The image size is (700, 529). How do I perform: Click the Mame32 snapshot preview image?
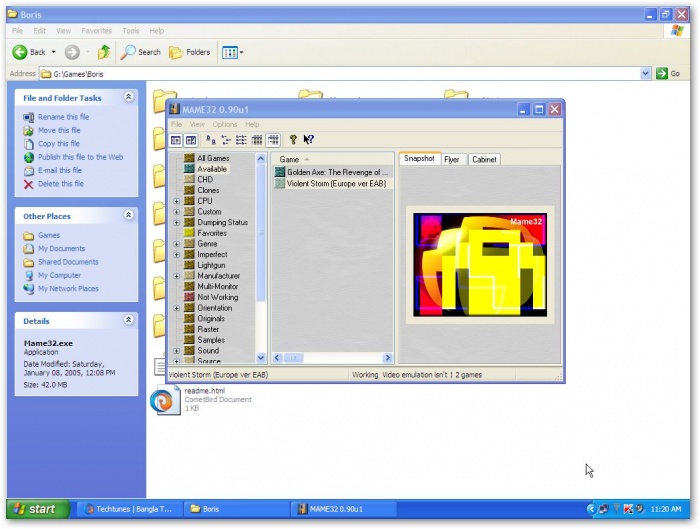click(x=480, y=265)
